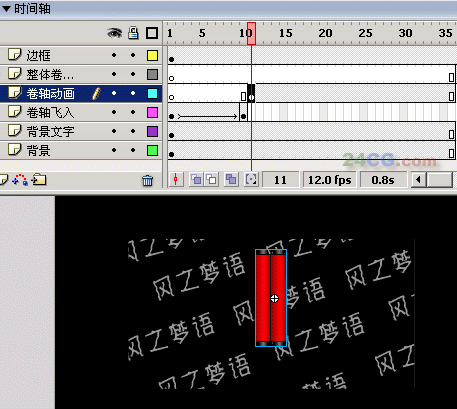Click the trash delete layer icon
The width and height of the screenshot is (457, 409).
(147, 180)
